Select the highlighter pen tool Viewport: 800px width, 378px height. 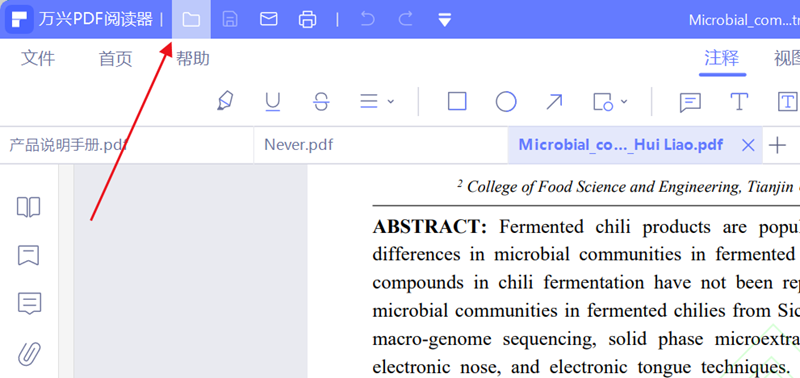pyautogui.click(x=225, y=101)
